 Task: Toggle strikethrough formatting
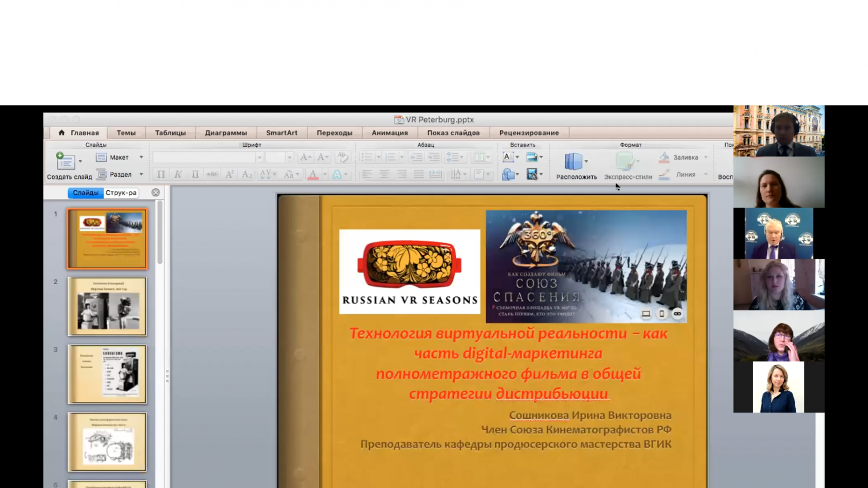point(212,174)
